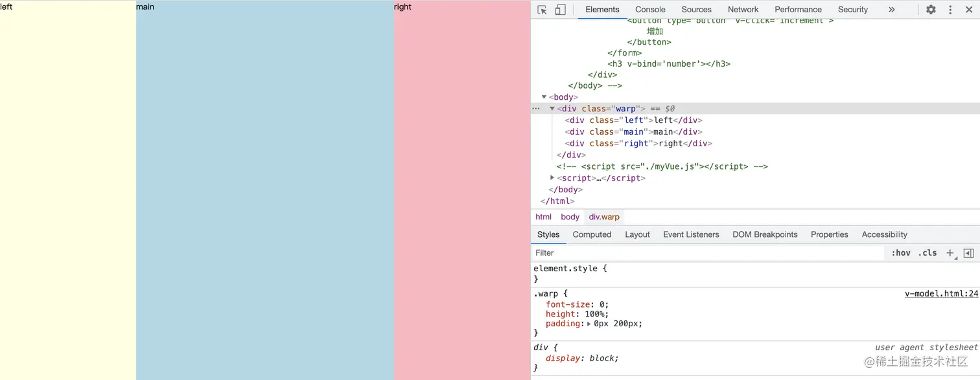Viewport: 980px width, 380px height.
Task: Toggle the device toolbar icon
Action: (560, 10)
